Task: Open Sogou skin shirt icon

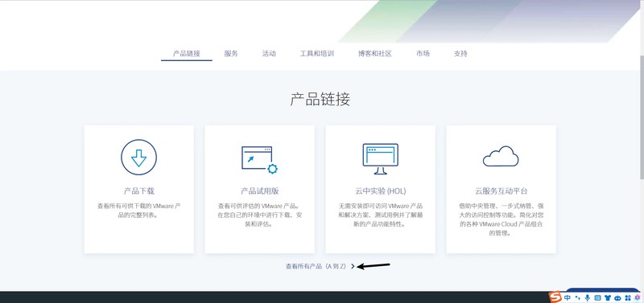Action: (x=608, y=297)
